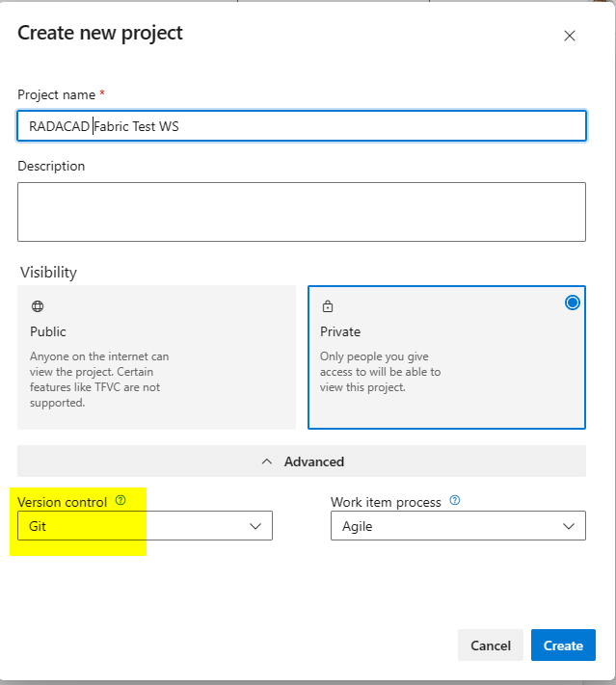
Task: Close the Create new project dialog
Action: click(569, 36)
